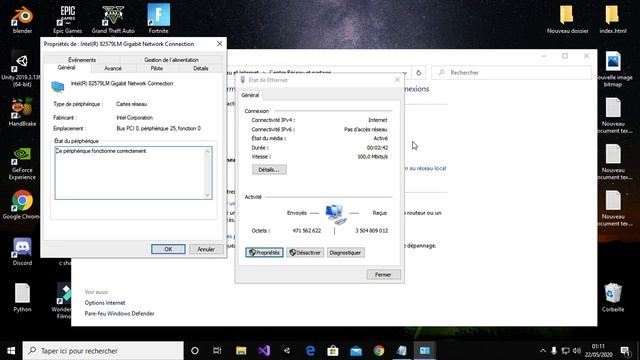The height and width of the screenshot is (360, 640).
Task: Open the Mail app from the taskbar
Action: tap(356, 351)
